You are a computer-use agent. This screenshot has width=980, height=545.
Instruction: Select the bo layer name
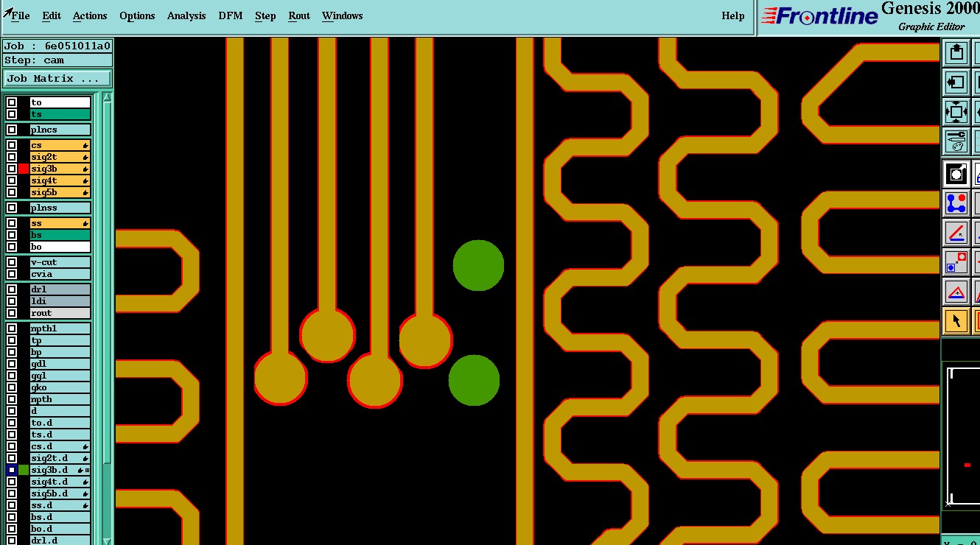[x=60, y=247]
